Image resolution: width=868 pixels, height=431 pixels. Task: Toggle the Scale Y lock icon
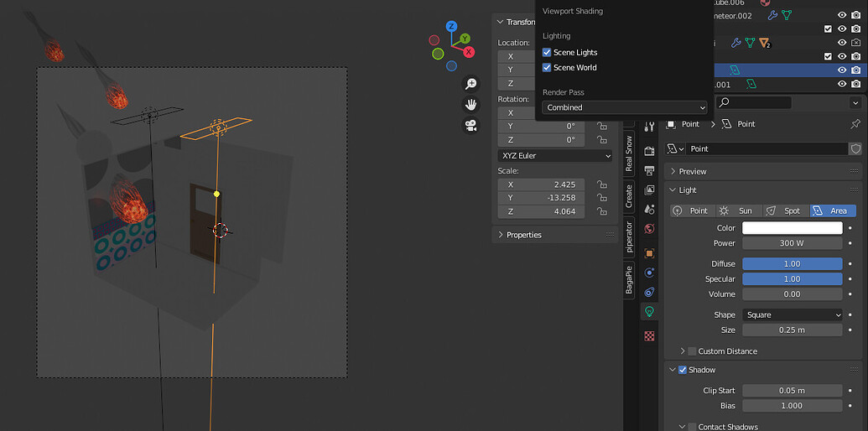[x=600, y=198]
